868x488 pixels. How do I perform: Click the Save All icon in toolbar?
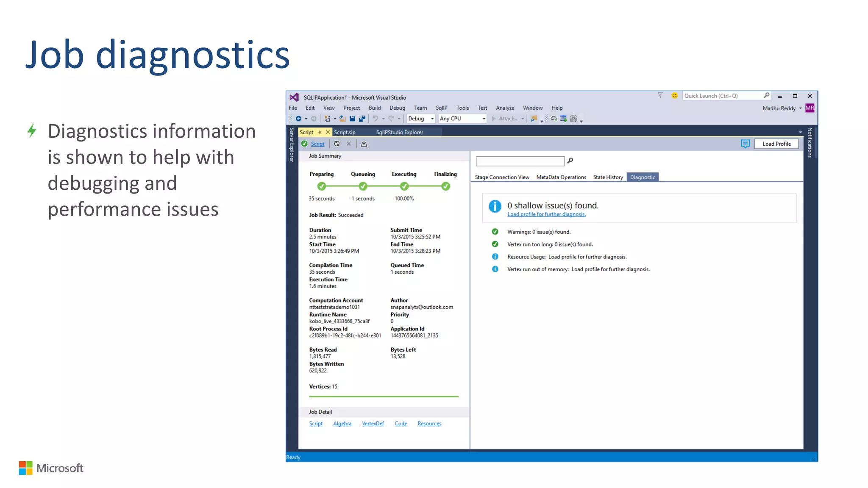click(x=362, y=119)
